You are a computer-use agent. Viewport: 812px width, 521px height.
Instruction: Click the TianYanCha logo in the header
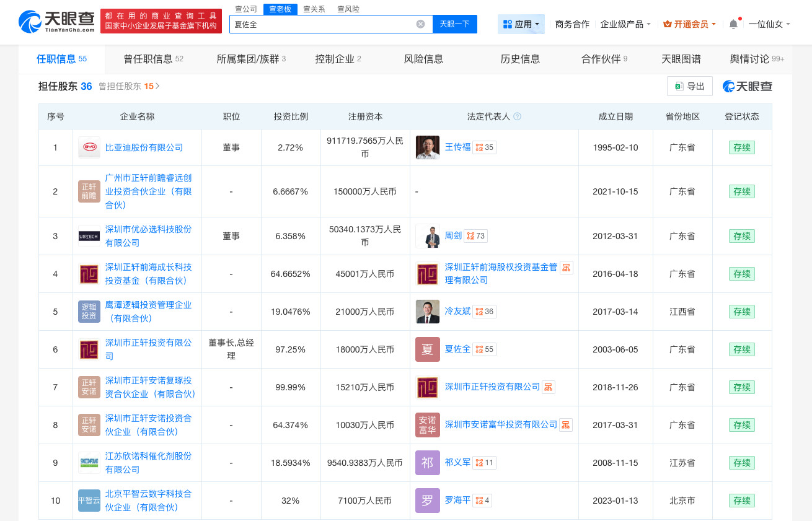tap(57, 22)
